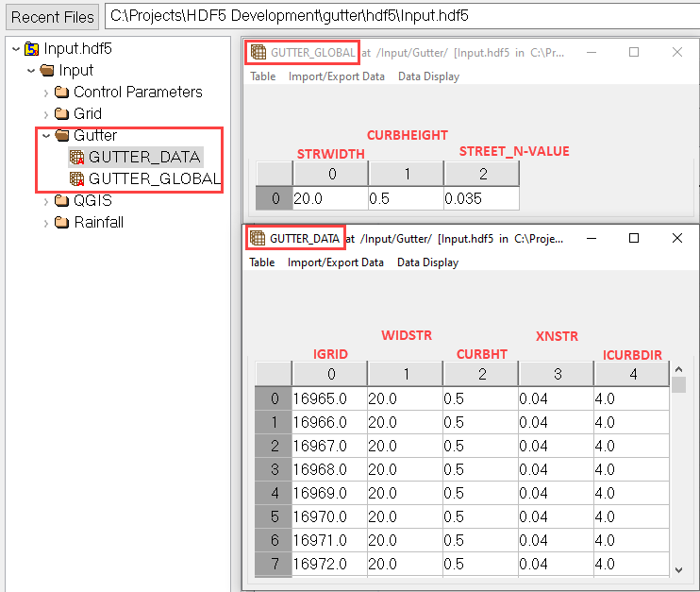700x592 pixels.
Task: Expand the Control Parameters group
Action: tap(47, 93)
